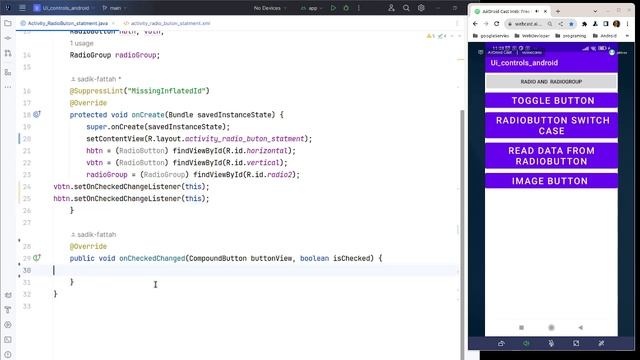Tap the TOGGLE BUTTON in the app
Image resolution: width=640 pixels, height=360 pixels.
[x=551, y=100]
